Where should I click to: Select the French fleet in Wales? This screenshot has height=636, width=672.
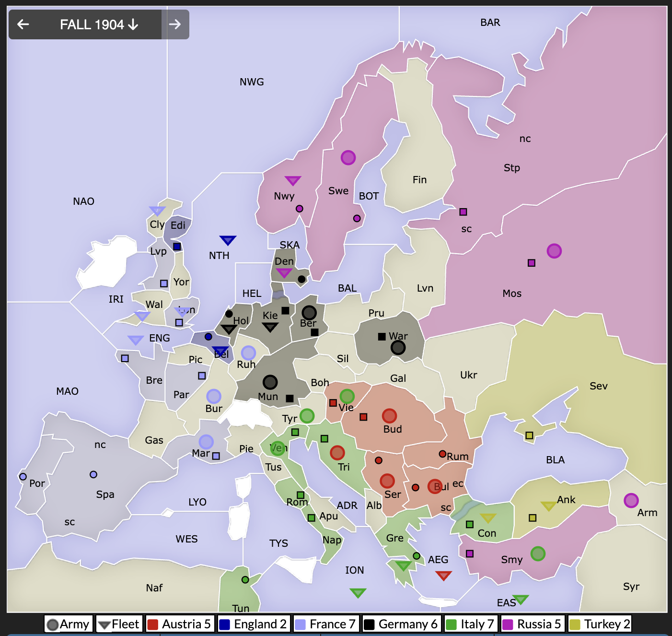(142, 316)
